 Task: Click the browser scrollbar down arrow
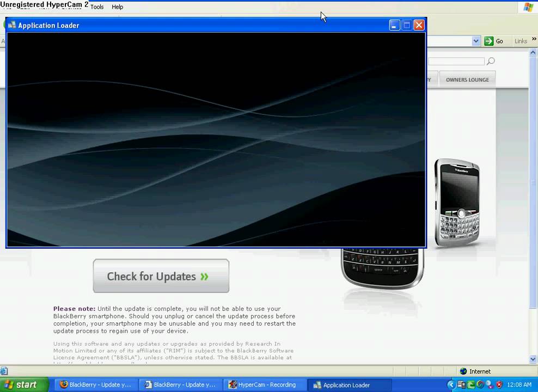[x=533, y=359]
